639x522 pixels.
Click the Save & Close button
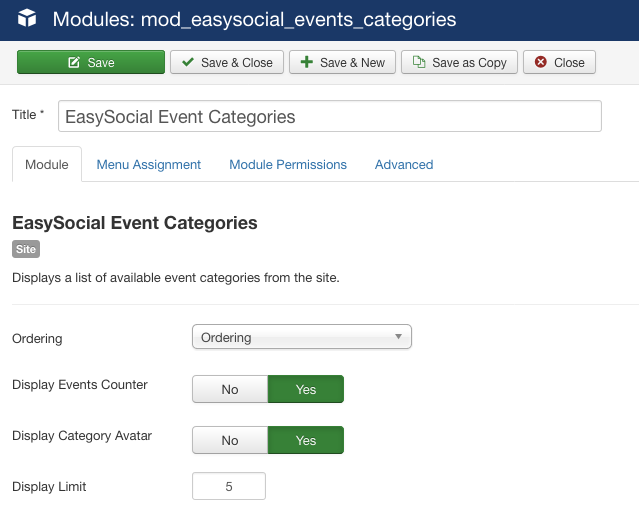coord(227,62)
